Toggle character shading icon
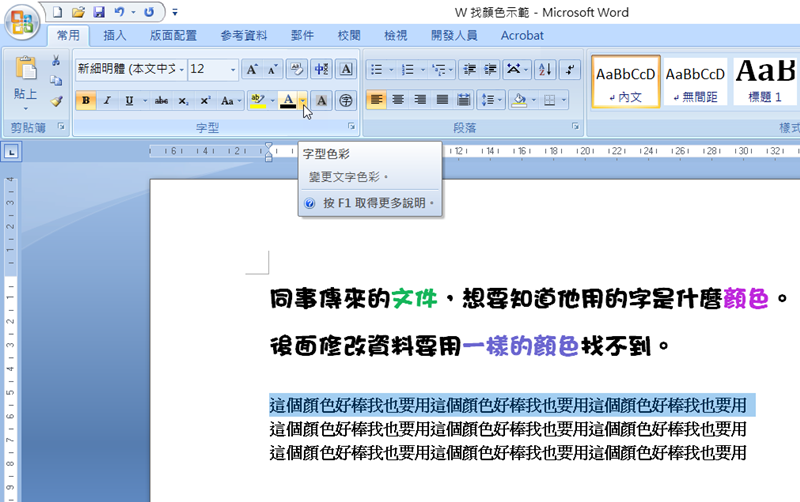 (x=321, y=101)
